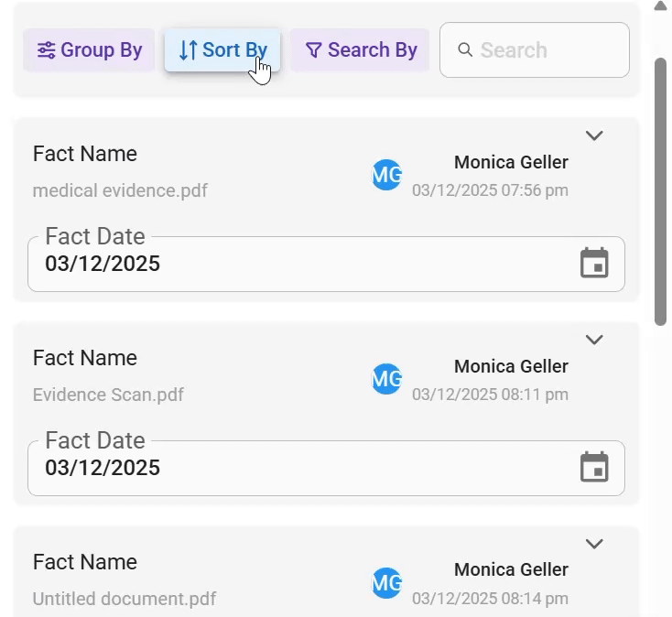
Task: Expand the medical evidence.pdf fact card
Action: coord(594,135)
